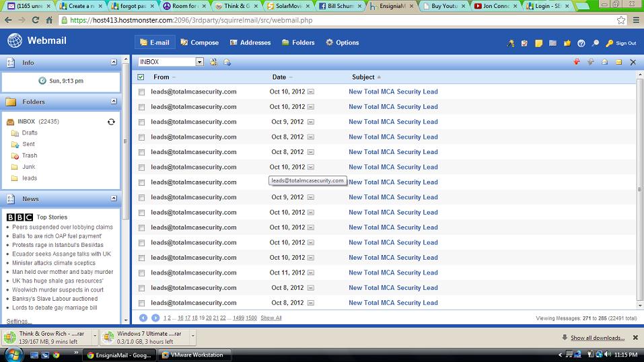Collapse the News panel
The image size is (644, 362).
tap(114, 198)
